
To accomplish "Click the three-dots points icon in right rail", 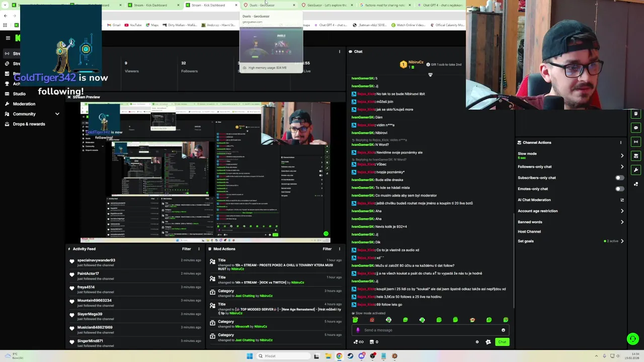I will tap(636, 184).
